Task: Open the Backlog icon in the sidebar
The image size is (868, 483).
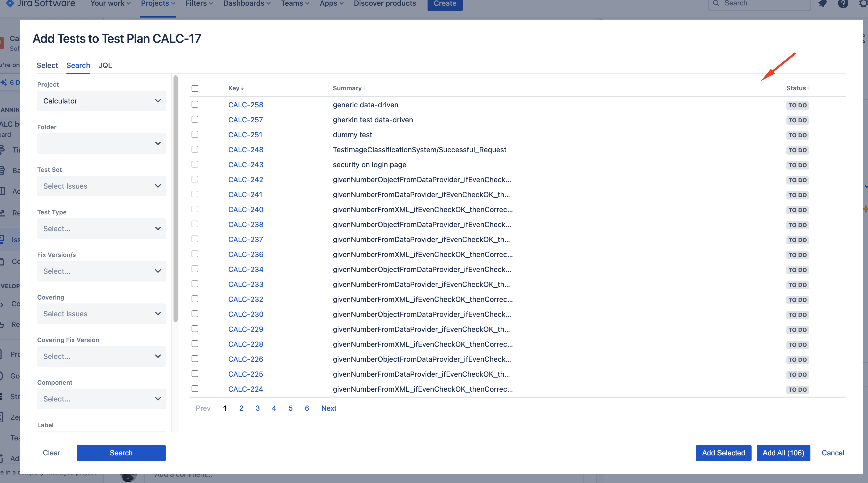Action: pyautogui.click(x=3, y=171)
